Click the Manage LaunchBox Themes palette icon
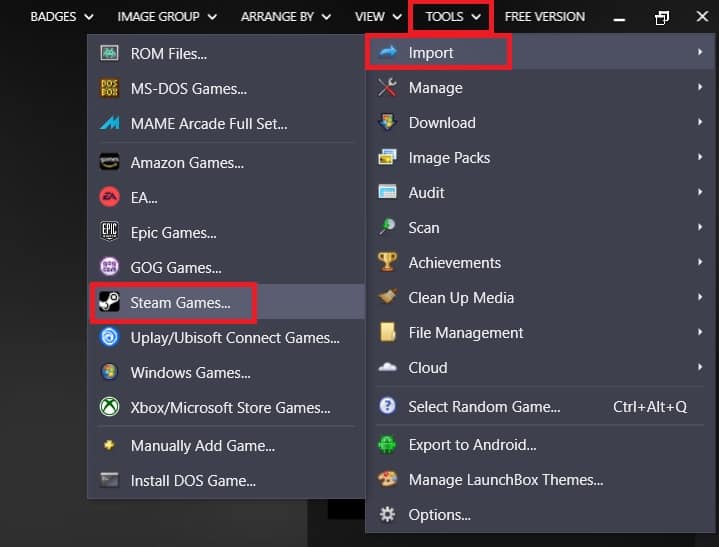 tap(387, 479)
